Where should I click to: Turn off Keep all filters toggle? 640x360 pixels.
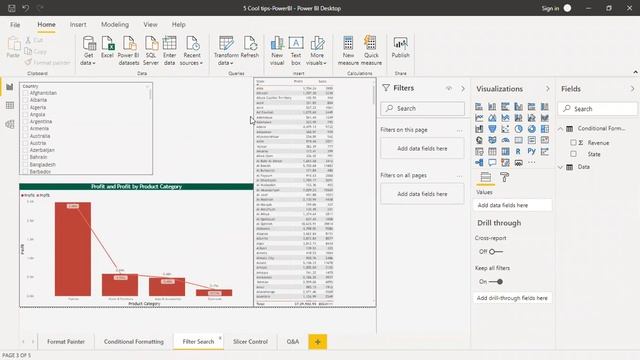[496, 282]
